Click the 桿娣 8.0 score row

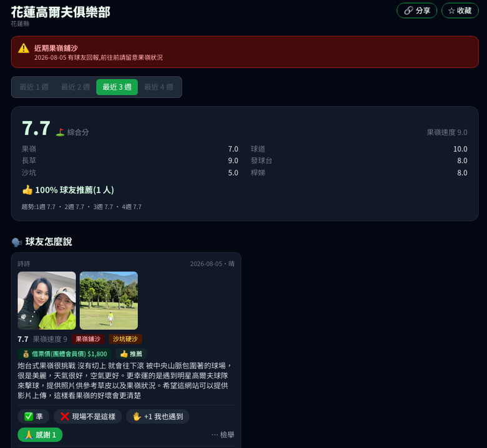359,173
